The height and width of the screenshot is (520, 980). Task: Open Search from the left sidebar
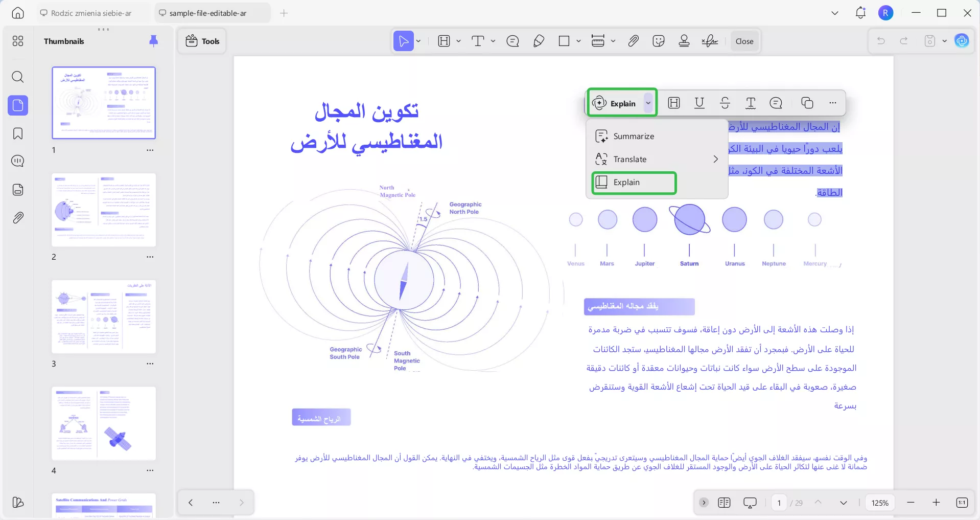point(18,77)
